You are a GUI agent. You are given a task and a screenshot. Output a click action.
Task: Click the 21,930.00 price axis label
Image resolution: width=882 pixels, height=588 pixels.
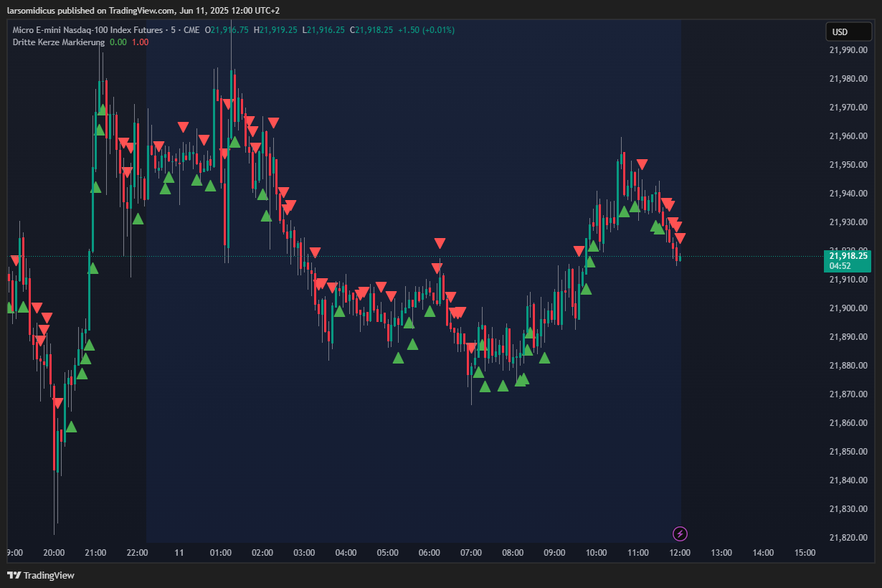(848, 222)
